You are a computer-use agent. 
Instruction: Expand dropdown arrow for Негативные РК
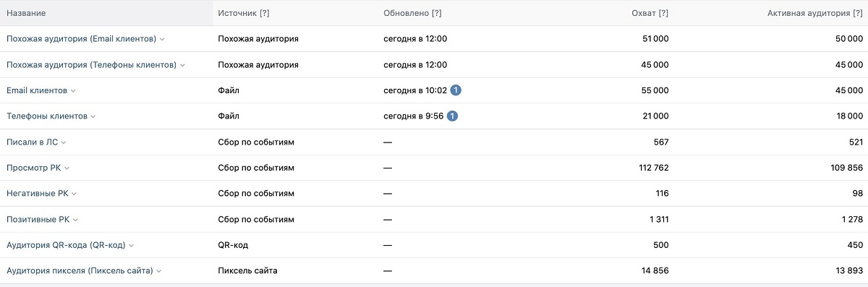tap(75, 194)
